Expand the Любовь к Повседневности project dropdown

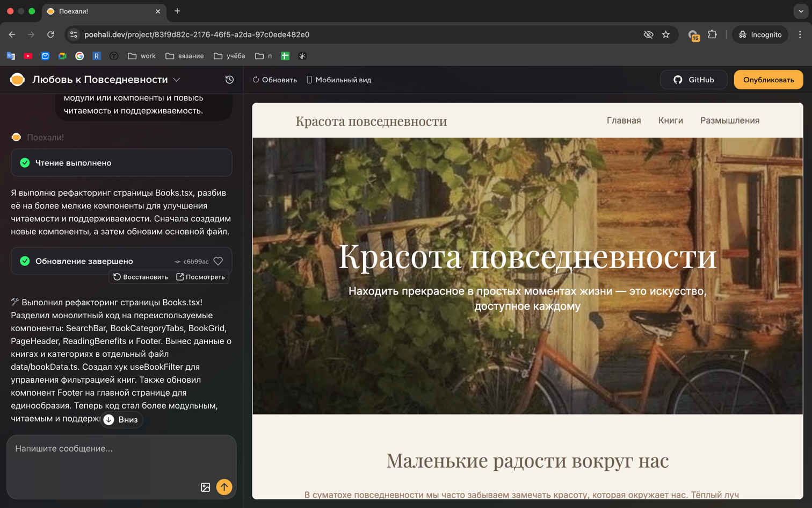(x=176, y=79)
